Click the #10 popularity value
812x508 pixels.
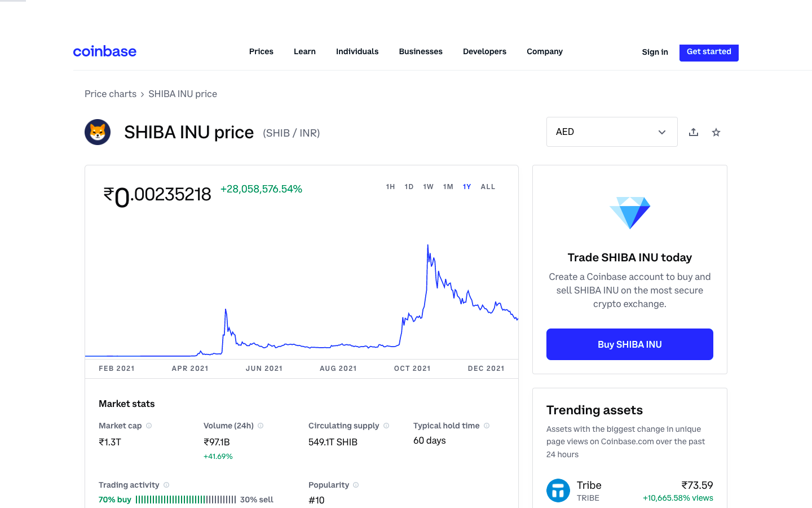tap(316, 500)
